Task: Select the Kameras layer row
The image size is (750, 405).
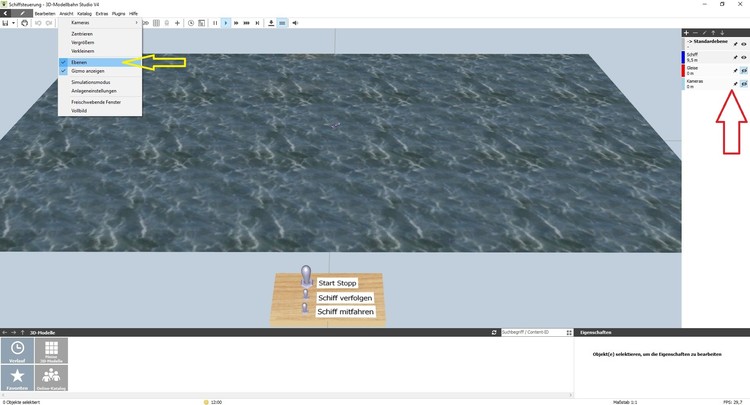Action: point(716,84)
